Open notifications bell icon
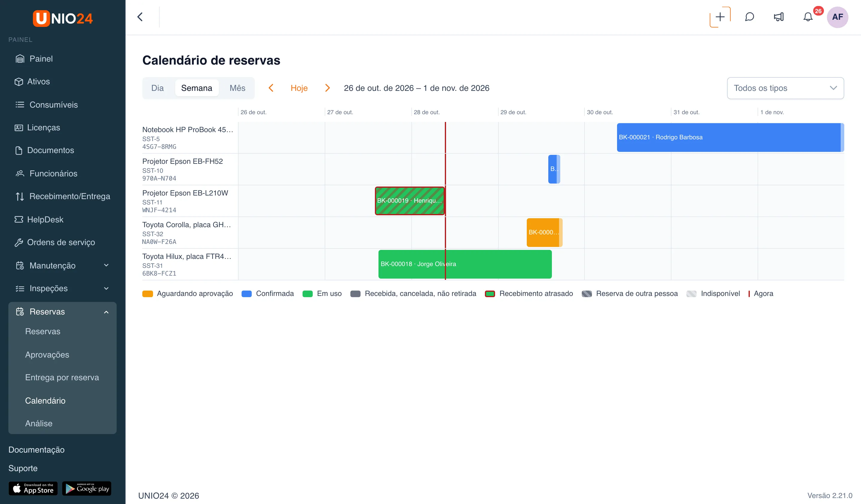Viewport: 861px width, 504px height. pyautogui.click(x=808, y=17)
